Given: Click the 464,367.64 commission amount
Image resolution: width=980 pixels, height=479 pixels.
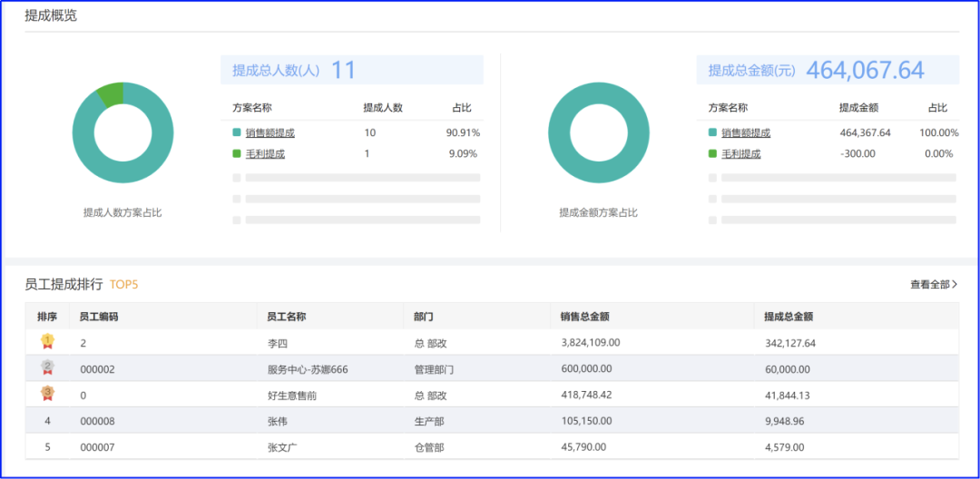Looking at the screenshot, I should pyautogui.click(x=866, y=133).
